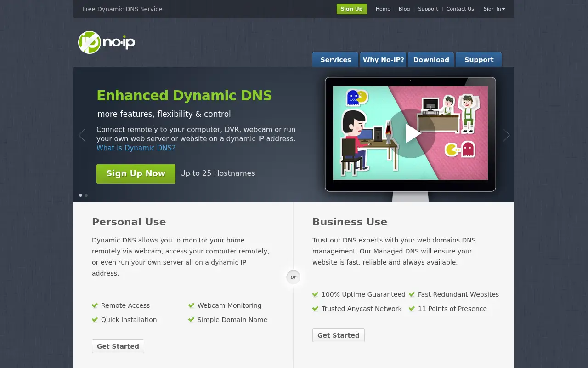Click Get Started under Business Use
This screenshot has height=368, width=588.
pos(339,335)
